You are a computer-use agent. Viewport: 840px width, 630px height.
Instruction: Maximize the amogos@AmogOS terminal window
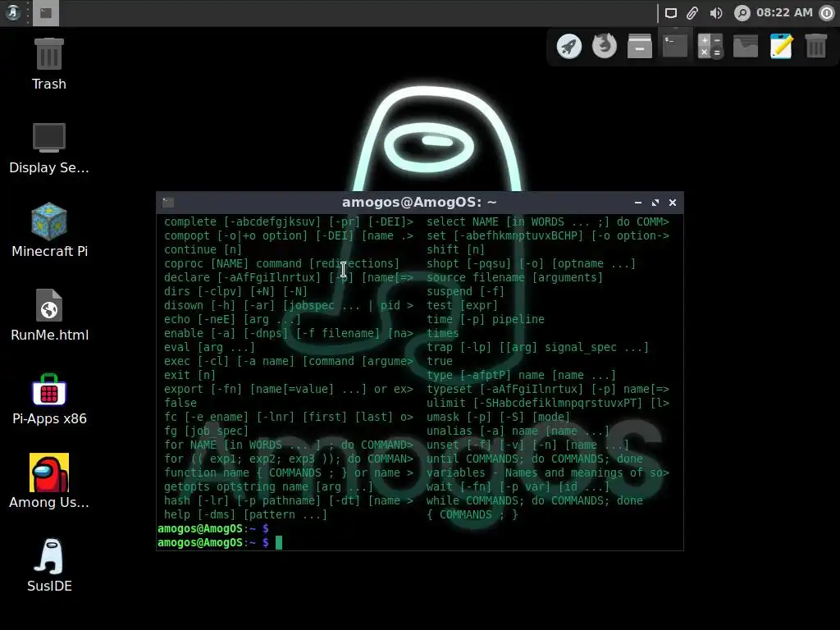pyautogui.click(x=655, y=203)
